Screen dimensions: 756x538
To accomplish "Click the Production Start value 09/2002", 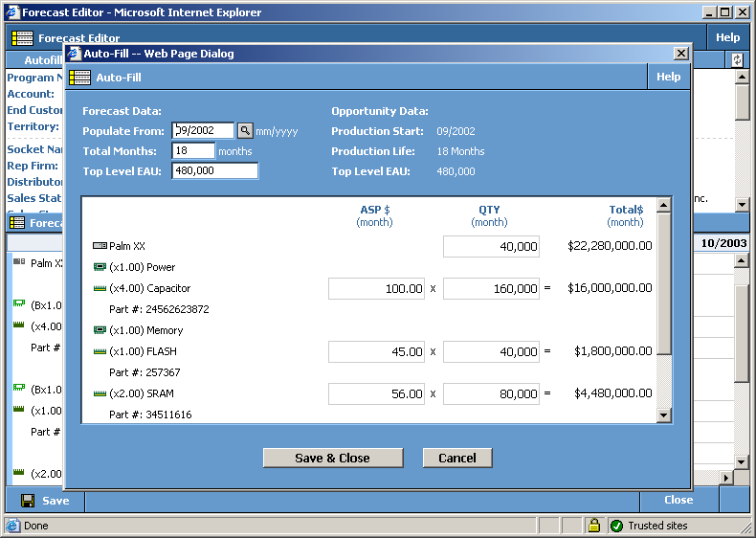I will coord(456,131).
